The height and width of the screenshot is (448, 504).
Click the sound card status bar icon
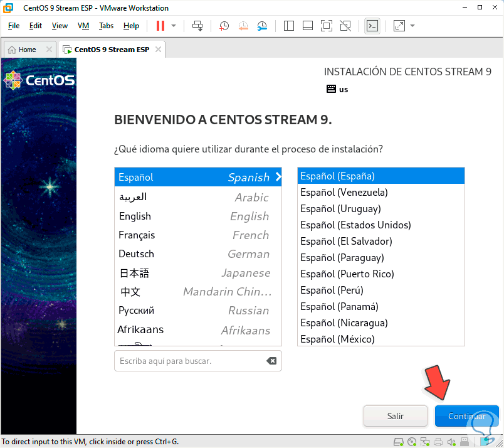point(451,442)
